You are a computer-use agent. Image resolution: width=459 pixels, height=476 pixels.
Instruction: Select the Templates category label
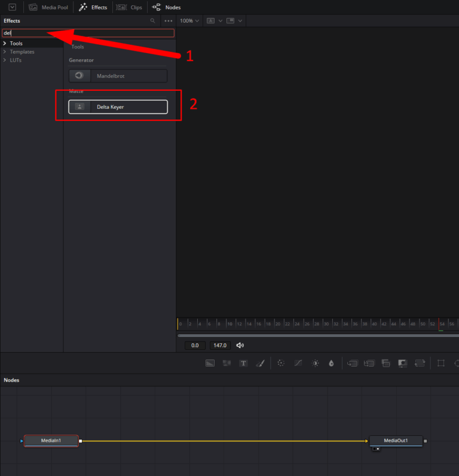click(22, 51)
